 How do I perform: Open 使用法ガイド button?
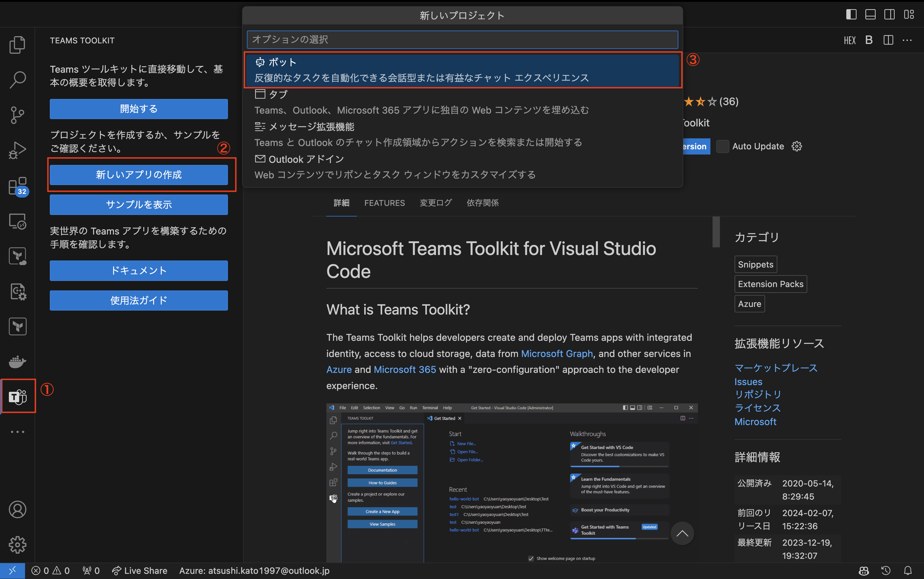coord(139,300)
